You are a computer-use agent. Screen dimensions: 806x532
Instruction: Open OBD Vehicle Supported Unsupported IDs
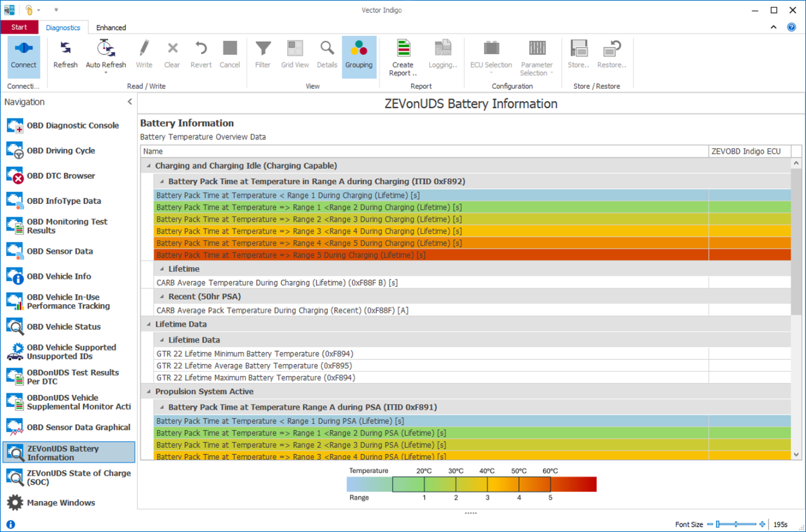(69, 352)
